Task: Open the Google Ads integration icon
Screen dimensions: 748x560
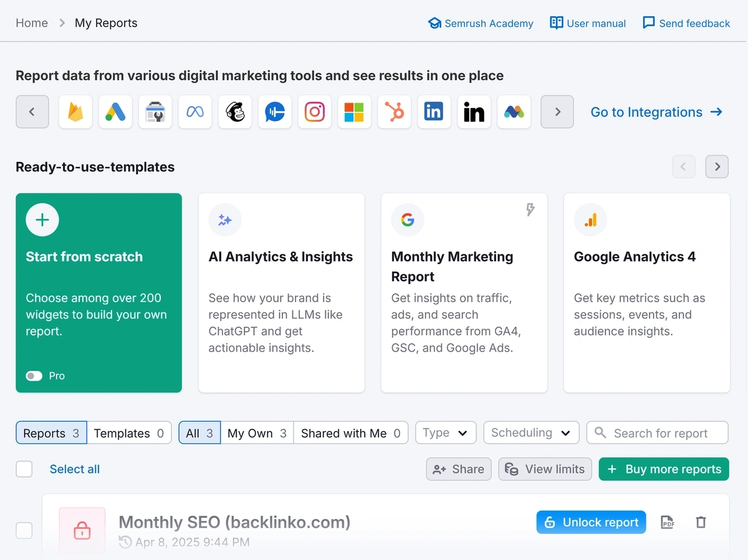Action: [x=115, y=112]
